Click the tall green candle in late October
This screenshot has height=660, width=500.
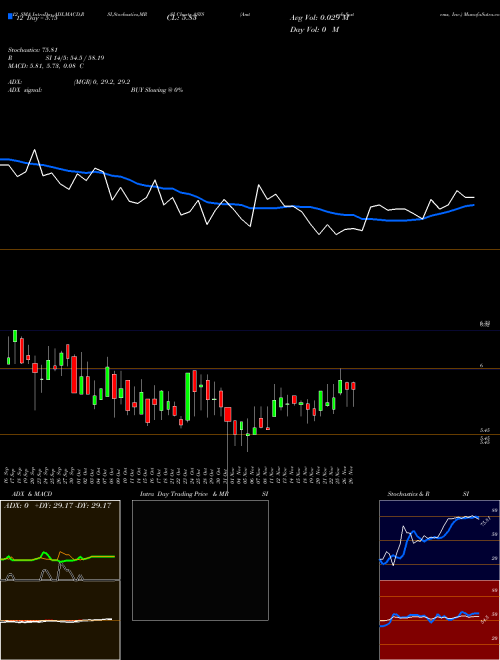[x=188, y=397]
